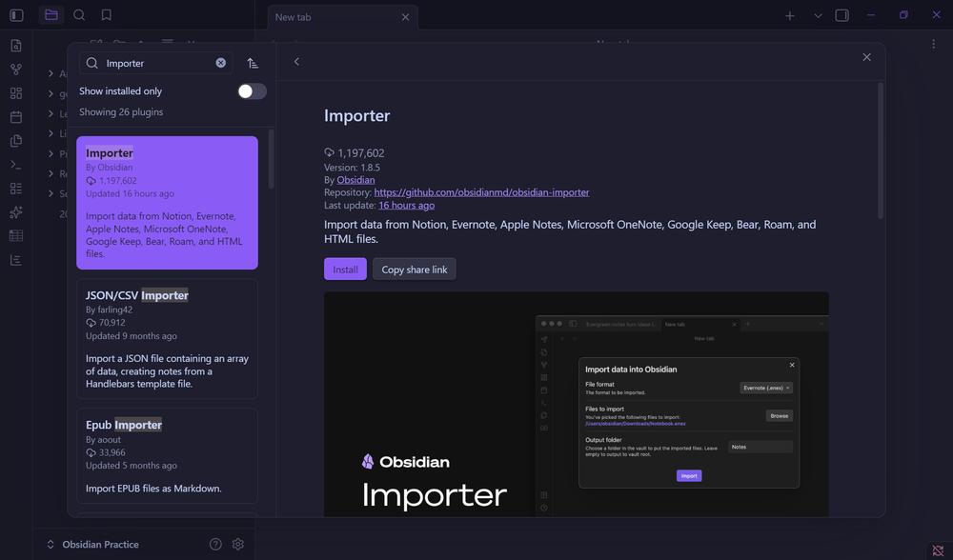Open the Importer preview screenshot
953x560 pixels.
pos(577,405)
